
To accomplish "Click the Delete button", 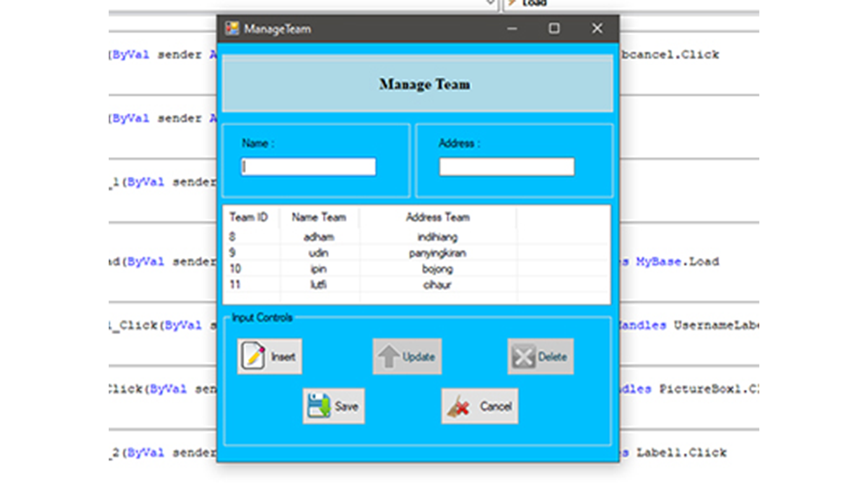I will [x=541, y=356].
